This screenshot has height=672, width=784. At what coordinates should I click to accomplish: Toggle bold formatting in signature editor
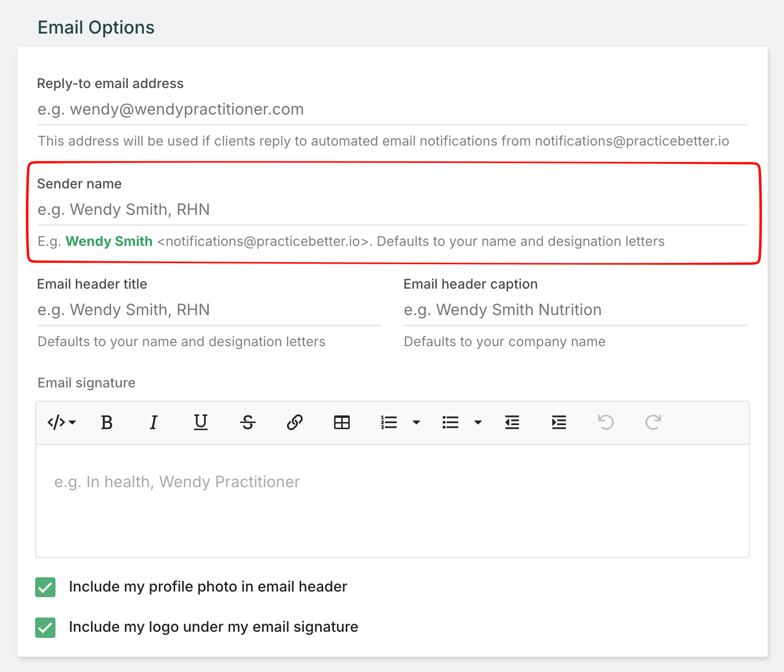pos(107,423)
